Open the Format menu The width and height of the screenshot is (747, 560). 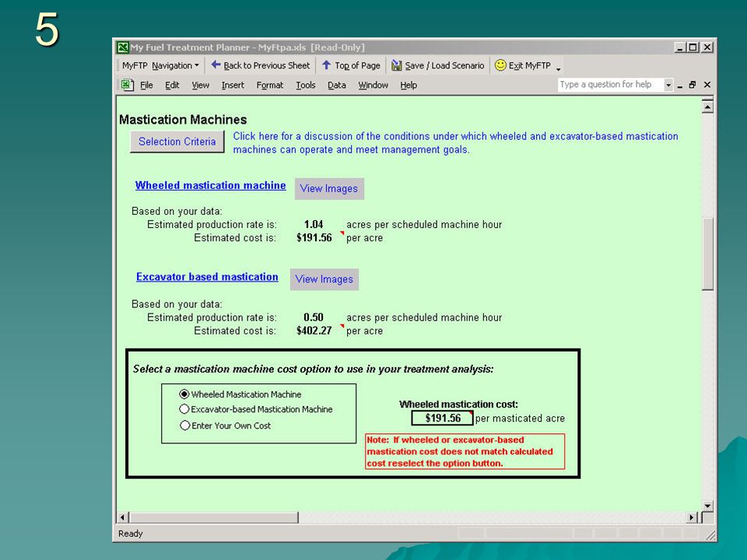pos(270,86)
